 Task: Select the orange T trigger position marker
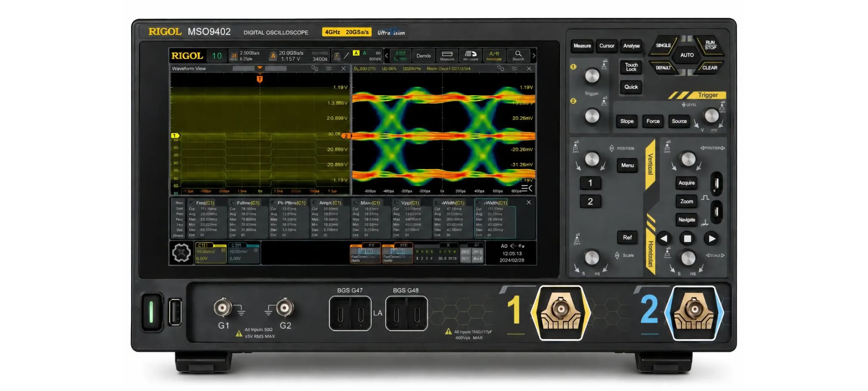pos(260,79)
